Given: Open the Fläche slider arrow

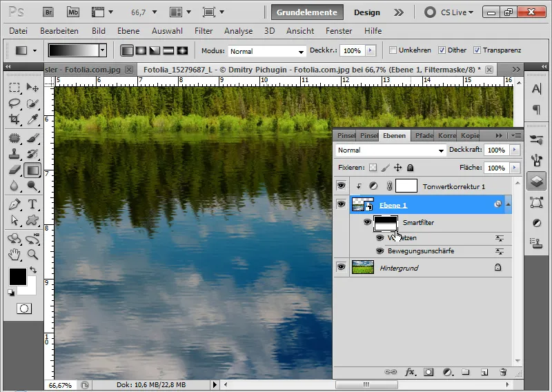Looking at the screenshot, I should coord(515,167).
